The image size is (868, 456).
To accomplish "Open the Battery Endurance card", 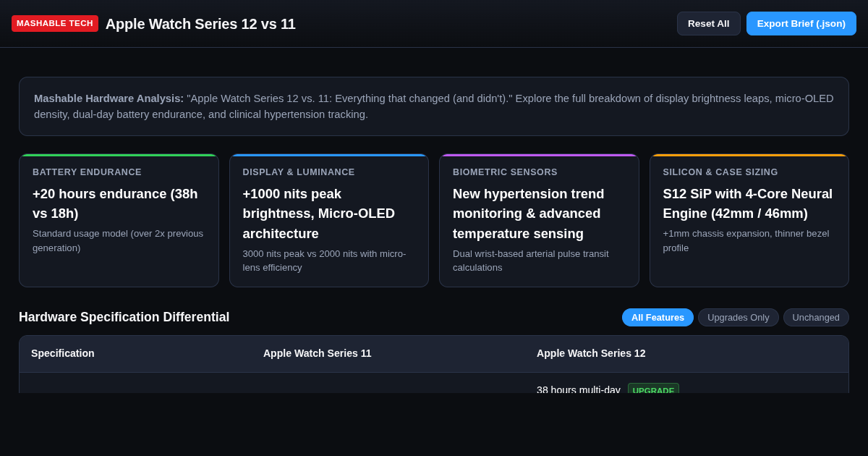I will tap(119, 220).
